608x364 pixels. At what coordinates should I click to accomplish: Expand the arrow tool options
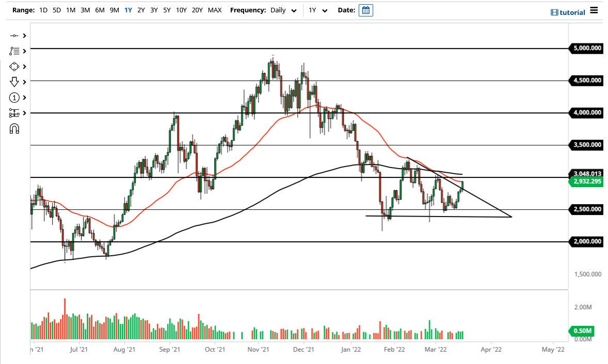[24, 82]
